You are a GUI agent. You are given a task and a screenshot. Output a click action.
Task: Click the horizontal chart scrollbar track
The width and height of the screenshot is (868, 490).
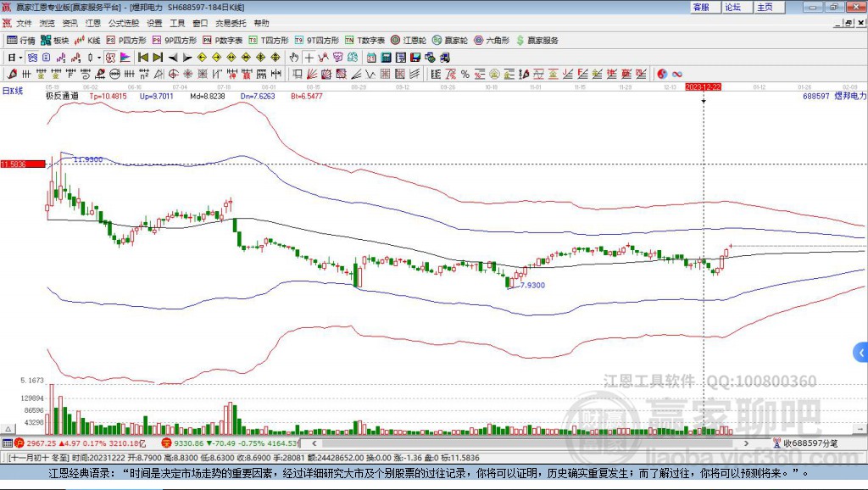[531, 443]
